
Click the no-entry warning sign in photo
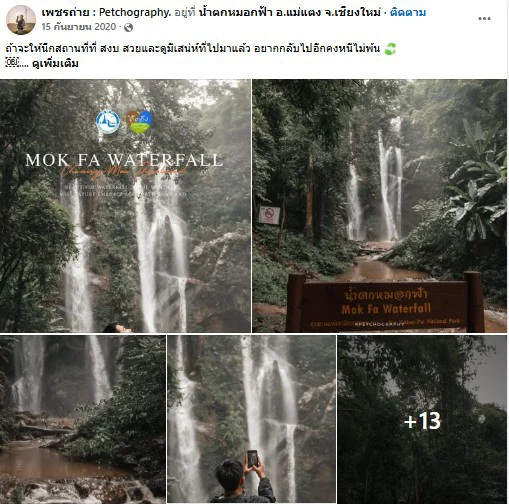[269, 215]
